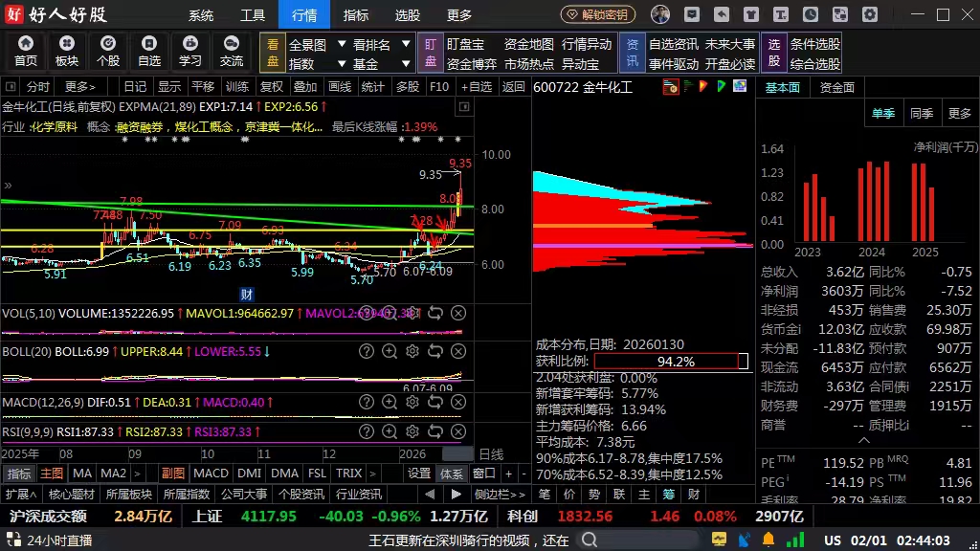The width and height of the screenshot is (980, 551).
Task: Expand the 更多> period options
Action: (x=80, y=87)
